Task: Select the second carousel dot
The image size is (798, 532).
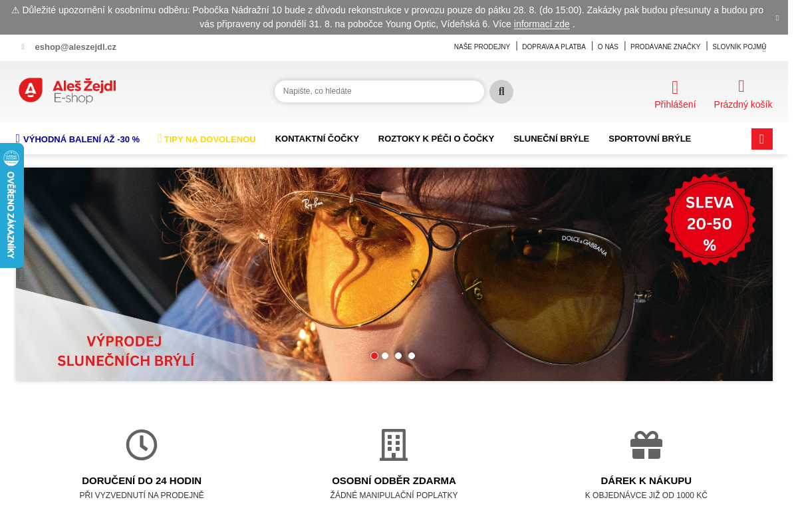Action: click(385, 356)
